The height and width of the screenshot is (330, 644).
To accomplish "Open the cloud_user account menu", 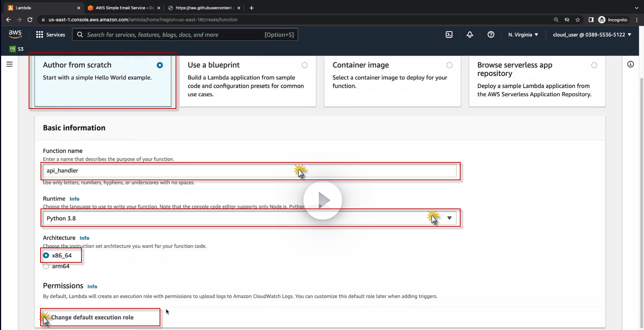I will (592, 35).
